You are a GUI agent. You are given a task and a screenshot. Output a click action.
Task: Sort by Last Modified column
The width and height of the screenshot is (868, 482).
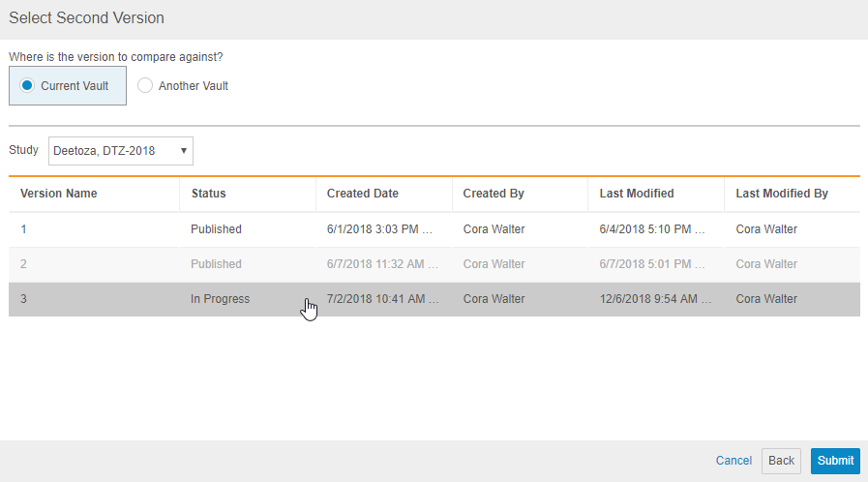(x=637, y=194)
